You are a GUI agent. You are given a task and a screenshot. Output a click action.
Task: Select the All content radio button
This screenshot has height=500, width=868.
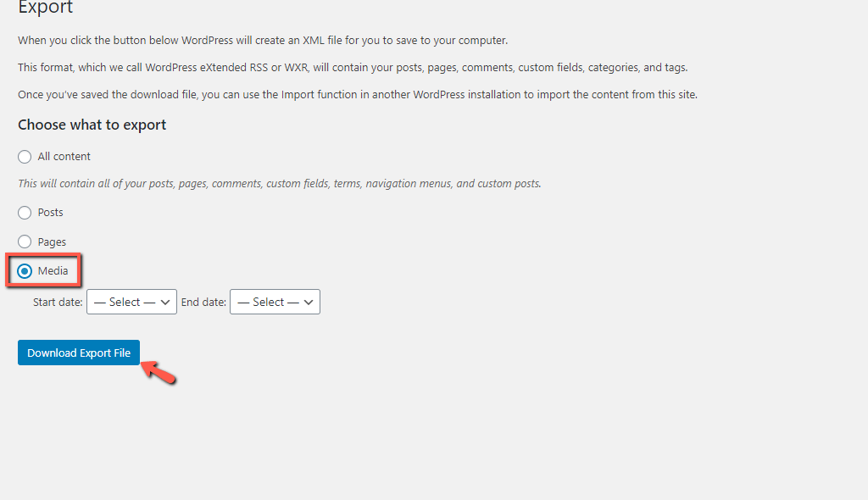point(25,157)
